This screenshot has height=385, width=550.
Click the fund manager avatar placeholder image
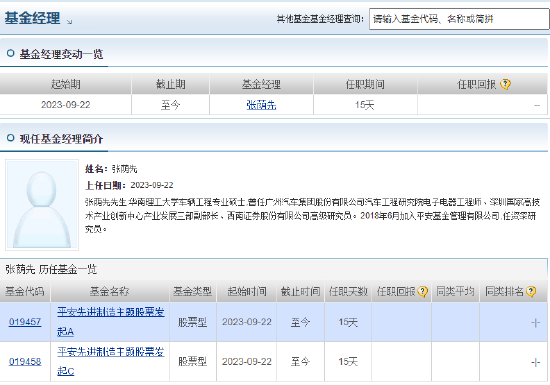[x=42, y=205]
